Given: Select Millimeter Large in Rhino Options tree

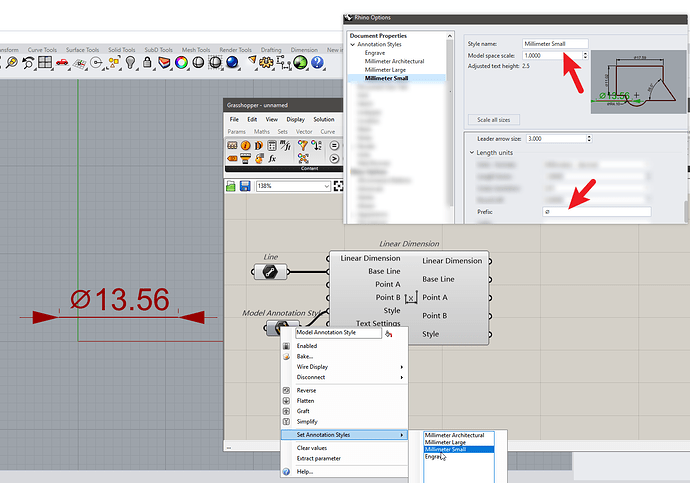Looking at the screenshot, I should [x=385, y=70].
